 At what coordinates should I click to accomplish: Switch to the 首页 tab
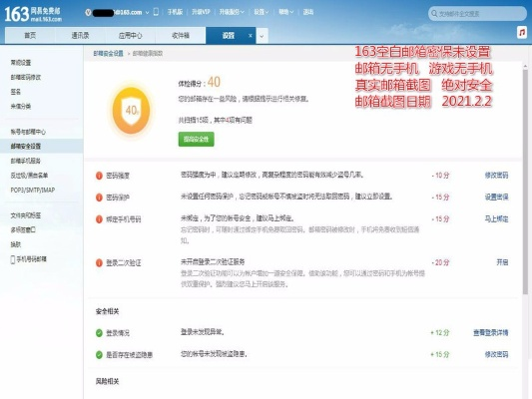point(30,36)
